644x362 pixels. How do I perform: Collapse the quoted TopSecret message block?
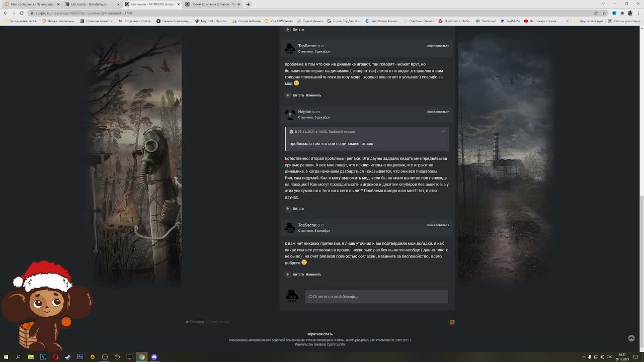point(291,132)
